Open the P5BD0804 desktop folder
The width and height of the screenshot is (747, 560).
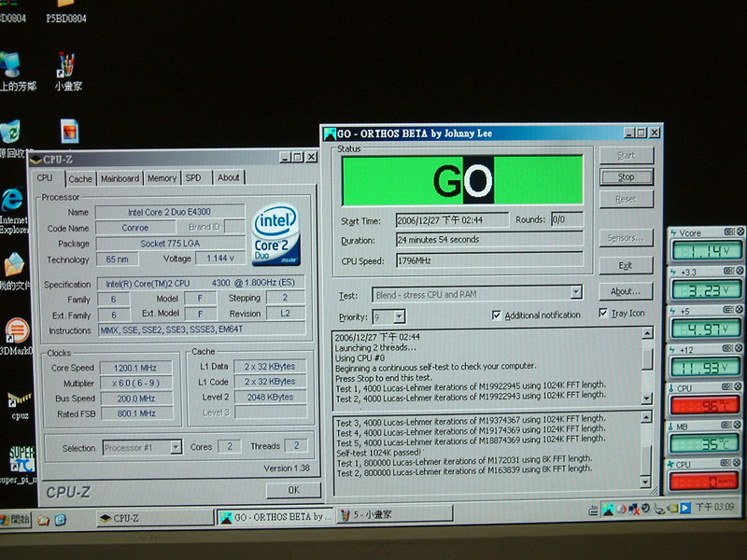coord(65,12)
